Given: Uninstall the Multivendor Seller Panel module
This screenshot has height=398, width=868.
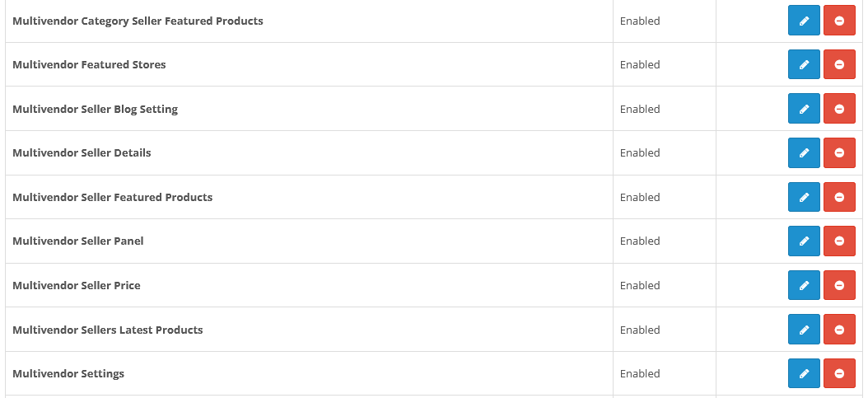Looking at the screenshot, I should 839,241.
